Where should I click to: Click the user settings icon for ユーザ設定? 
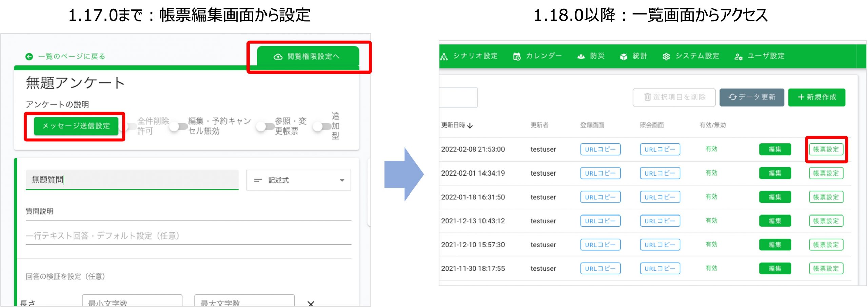tap(738, 56)
